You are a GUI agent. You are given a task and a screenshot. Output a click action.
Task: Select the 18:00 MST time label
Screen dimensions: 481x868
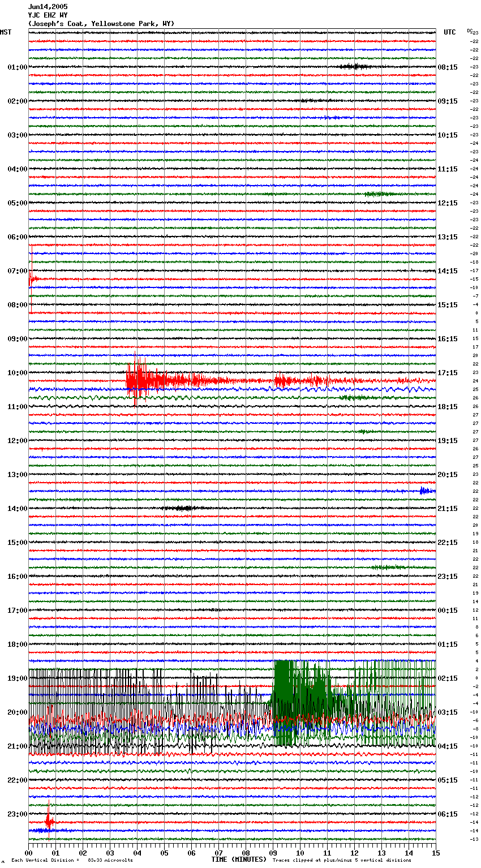click(18, 644)
